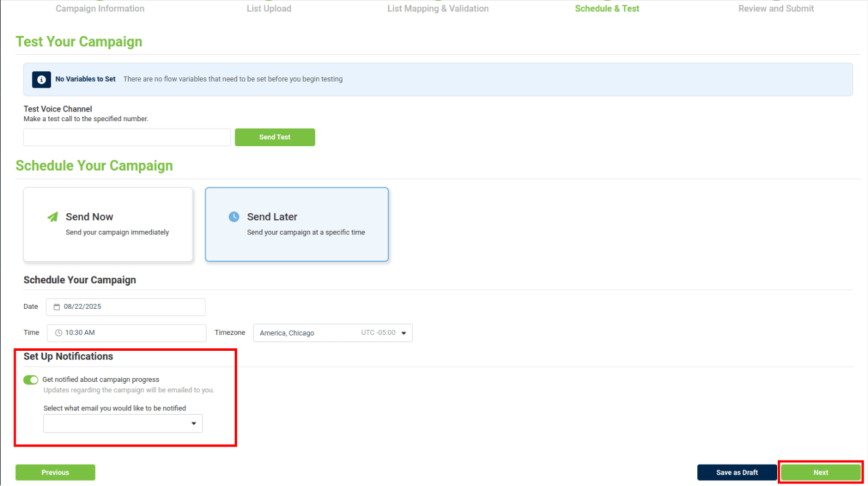868x486 pixels.
Task: Click the clock icon in Time field
Action: point(59,333)
